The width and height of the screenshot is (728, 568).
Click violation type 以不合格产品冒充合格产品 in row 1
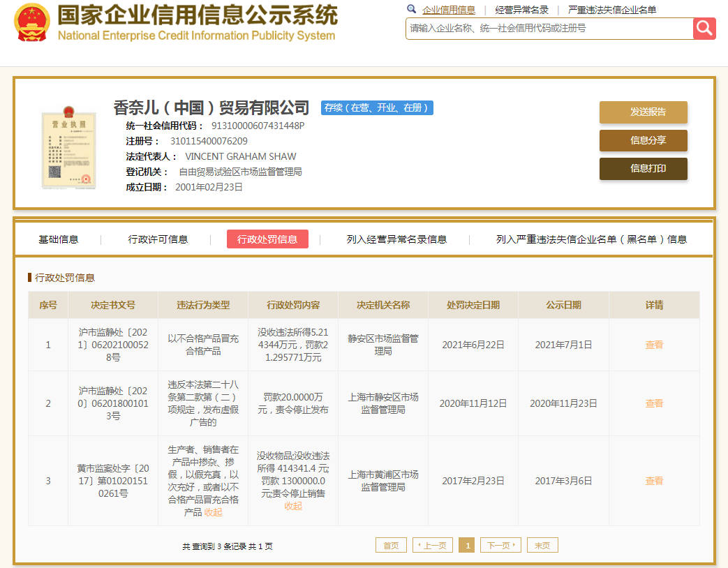coord(203,345)
